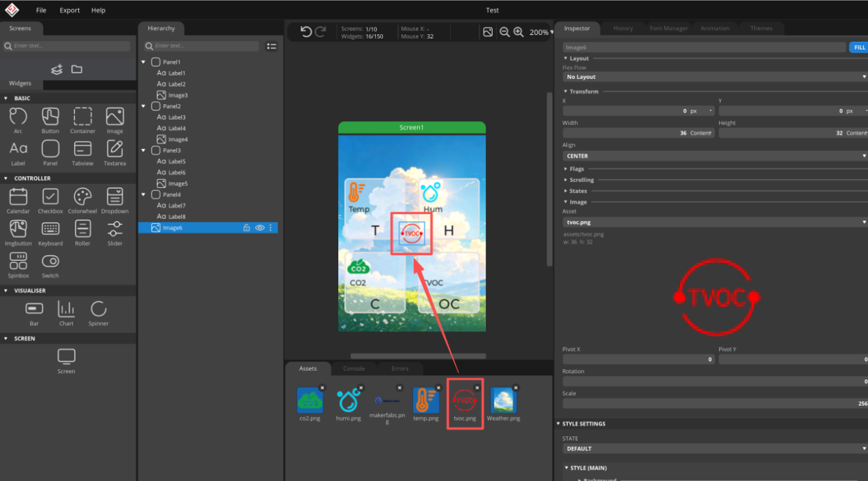This screenshot has width=868, height=481.
Task: Toggle canvas background image button
Action: [488, 32]
